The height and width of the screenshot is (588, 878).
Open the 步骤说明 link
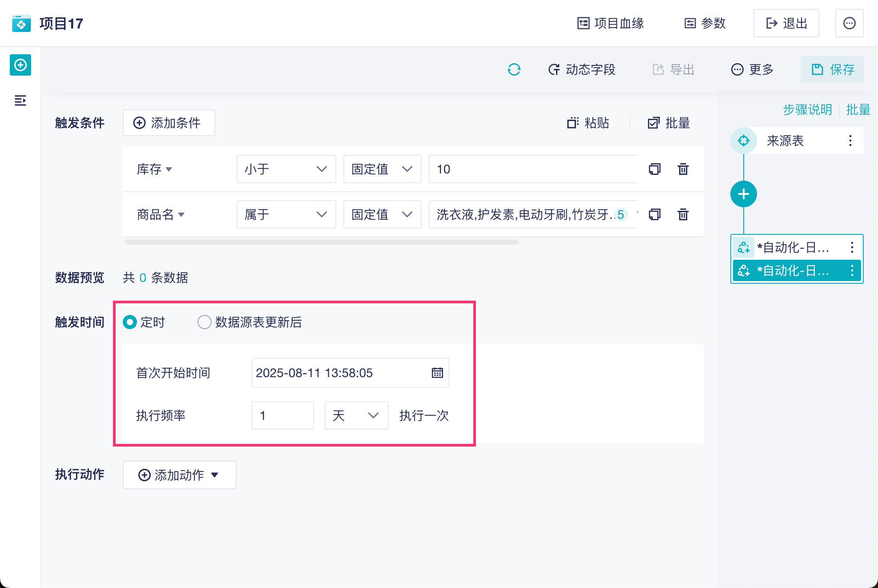point(807,109)
